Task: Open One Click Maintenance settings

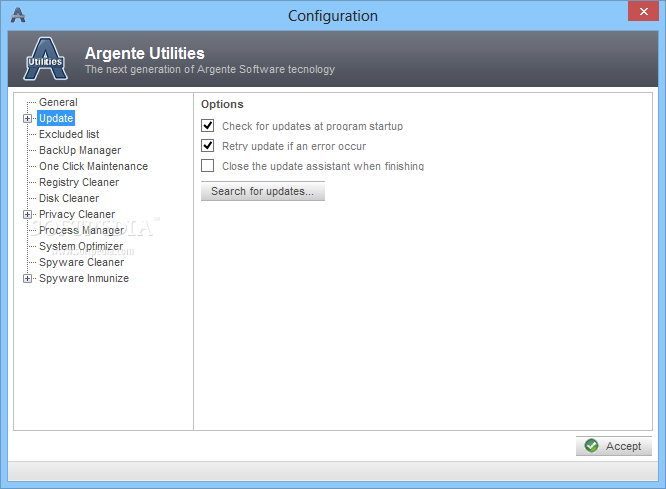Action: pyautogui.click(x=93, y=166)
